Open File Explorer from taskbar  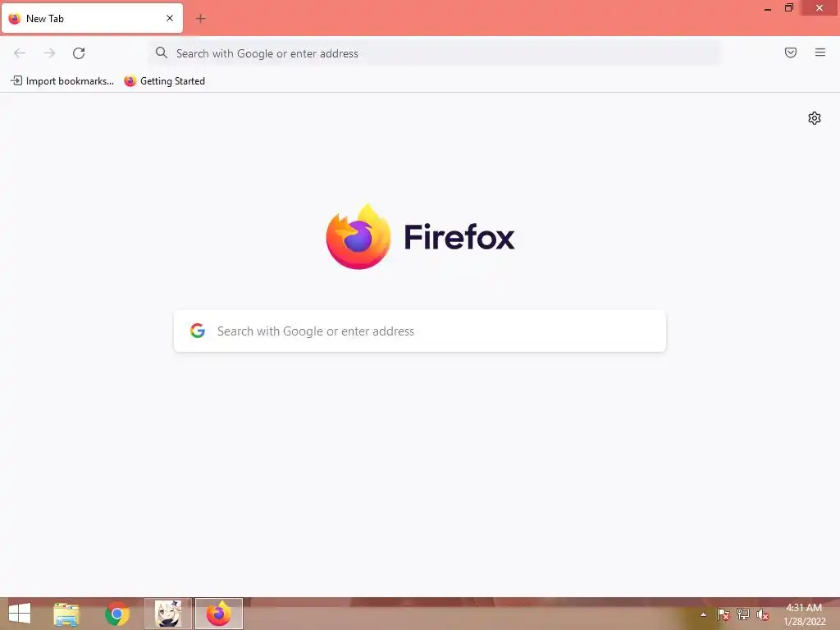[66, 614]
